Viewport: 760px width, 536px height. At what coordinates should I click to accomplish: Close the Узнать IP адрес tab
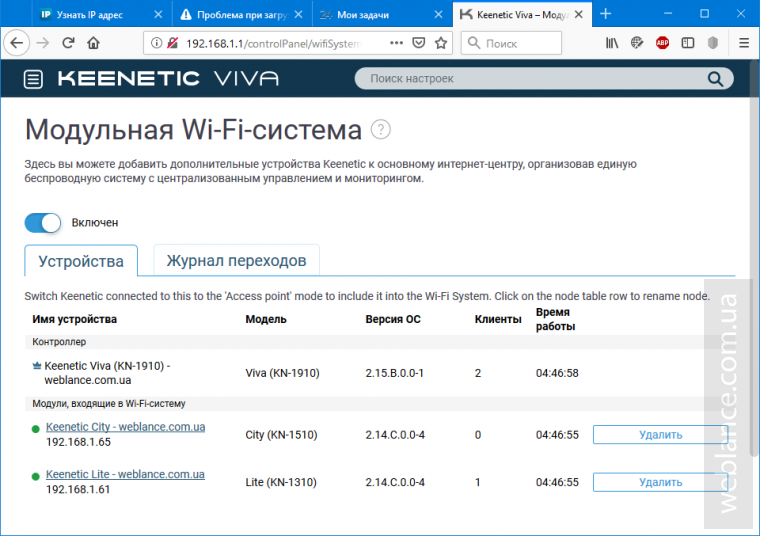click(x=158, y=15)
